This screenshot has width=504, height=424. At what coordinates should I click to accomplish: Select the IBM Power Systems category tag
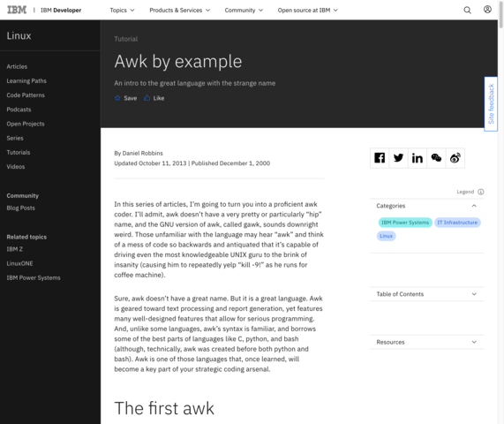pyautogui.click(x=405, y=223)
